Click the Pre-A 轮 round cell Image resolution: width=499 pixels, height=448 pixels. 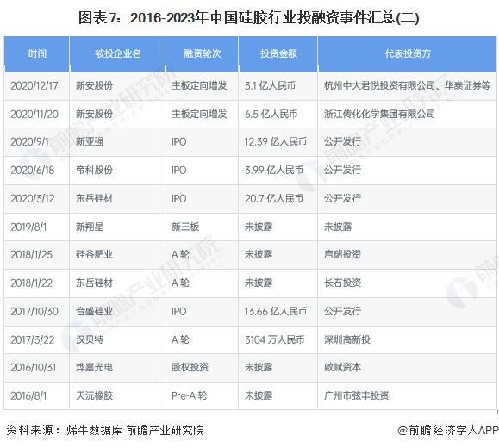[202, 396]
